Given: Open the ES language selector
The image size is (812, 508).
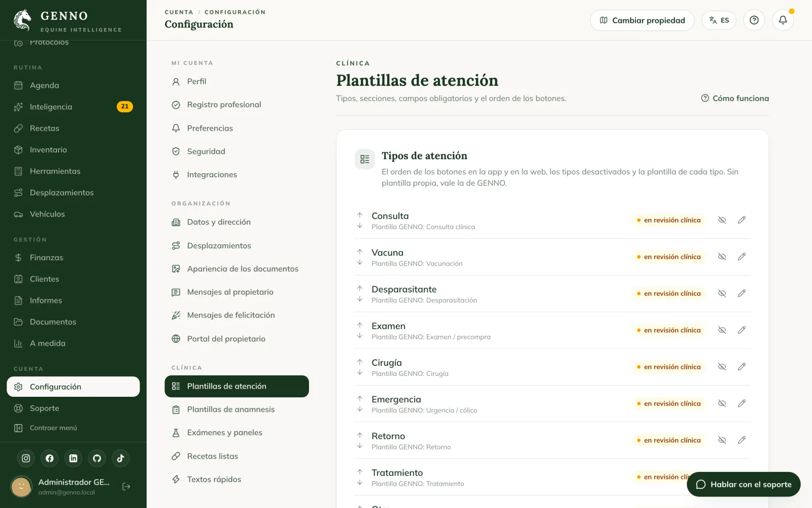Looking at the screenshot, I should tap(719, 20).
